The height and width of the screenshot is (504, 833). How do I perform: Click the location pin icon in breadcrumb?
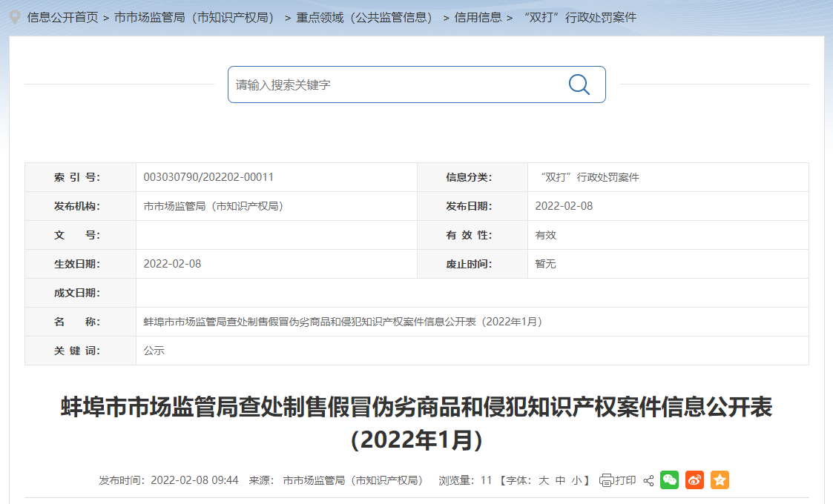[14, 17]
